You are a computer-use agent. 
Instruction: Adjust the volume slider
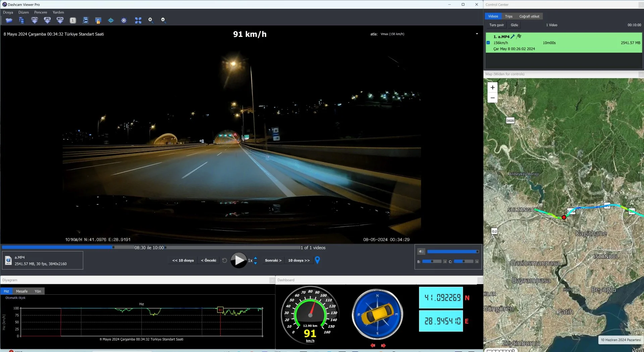click(x=452, y=251)
